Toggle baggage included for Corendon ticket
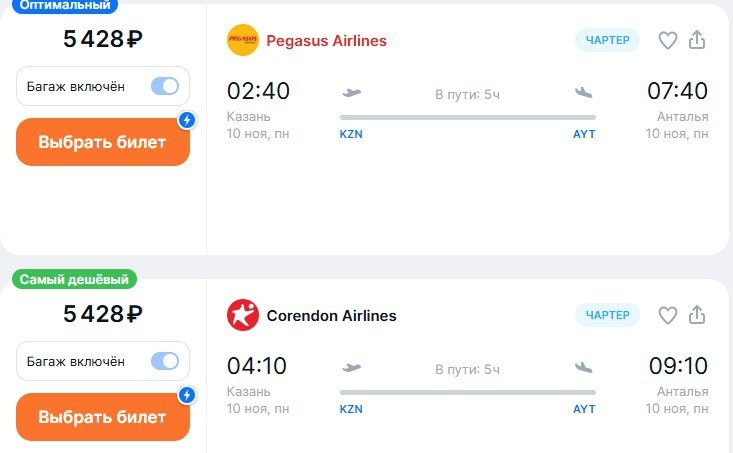The width and height of the screenshot is (733, 453). click(165, 361)
